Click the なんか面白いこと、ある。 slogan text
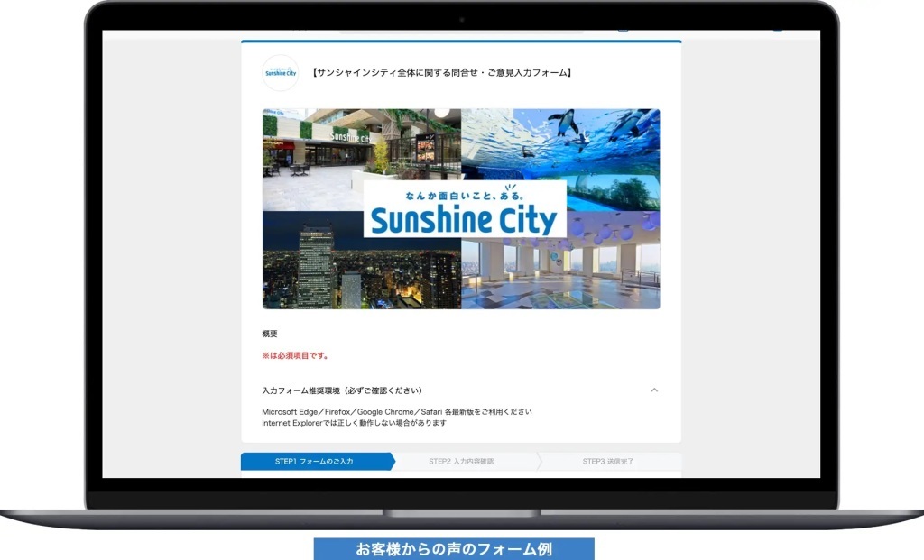Image resolution: width=924 pixels, height=560 pixels. click(x=465, y=195)
